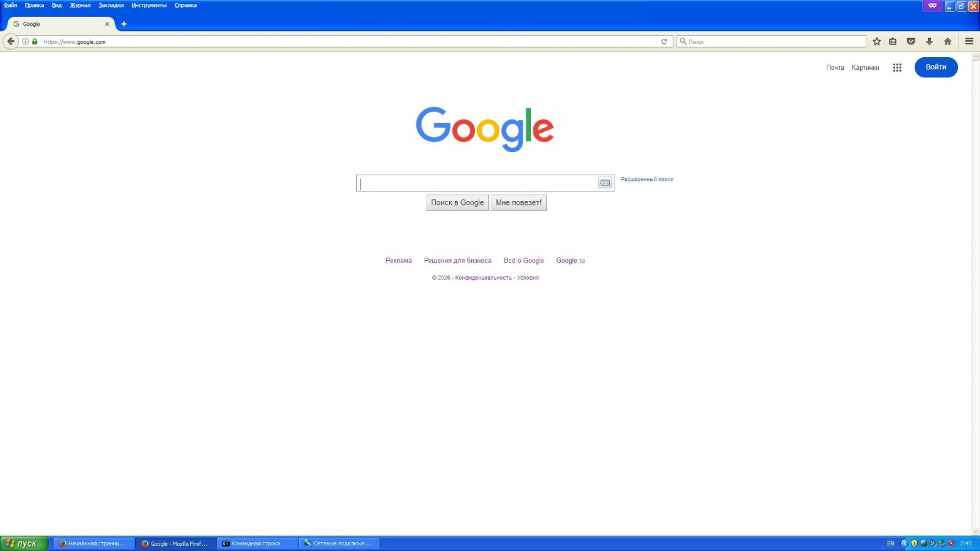The height and width of the screenshot is (551, 980).
Task: Open the Вид menu
Action: click(x=57, y=5)
